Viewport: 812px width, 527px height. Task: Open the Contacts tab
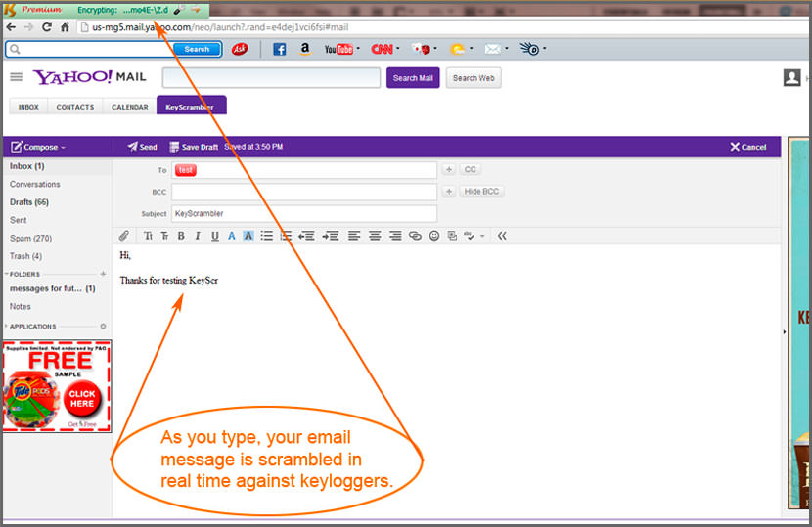[x=75, y=107]
